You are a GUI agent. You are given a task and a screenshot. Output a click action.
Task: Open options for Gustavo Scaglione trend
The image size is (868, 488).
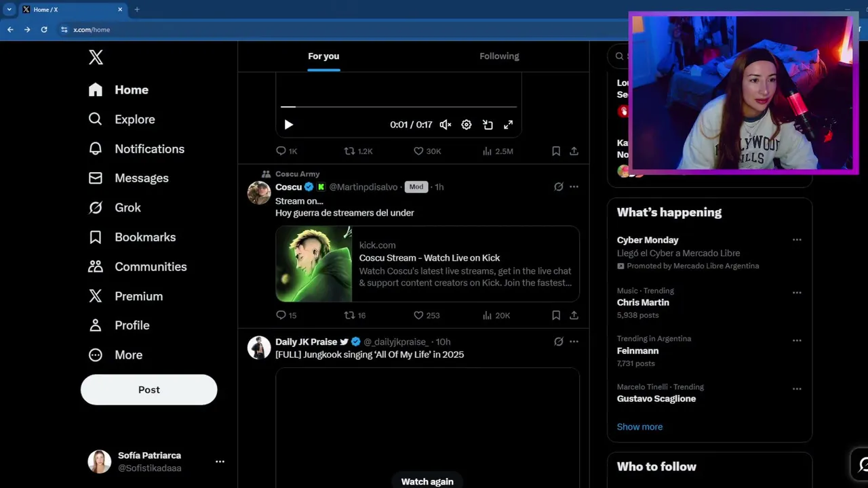point(797,389)
